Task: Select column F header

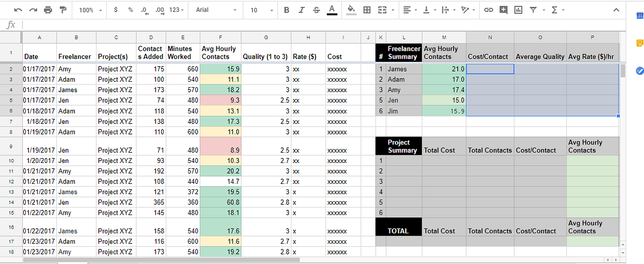Action: coord(220,37)
